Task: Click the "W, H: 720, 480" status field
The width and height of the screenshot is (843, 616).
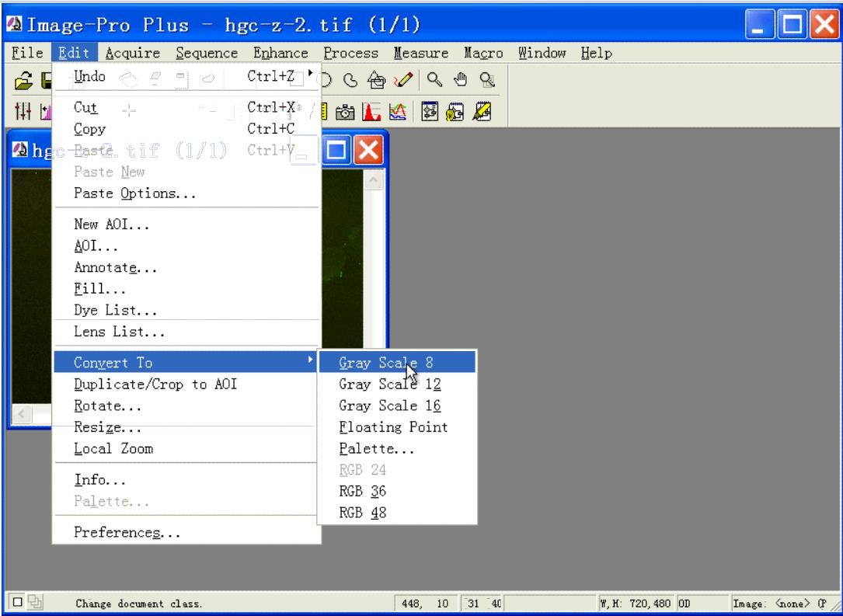Action: [x=636, y=603]
